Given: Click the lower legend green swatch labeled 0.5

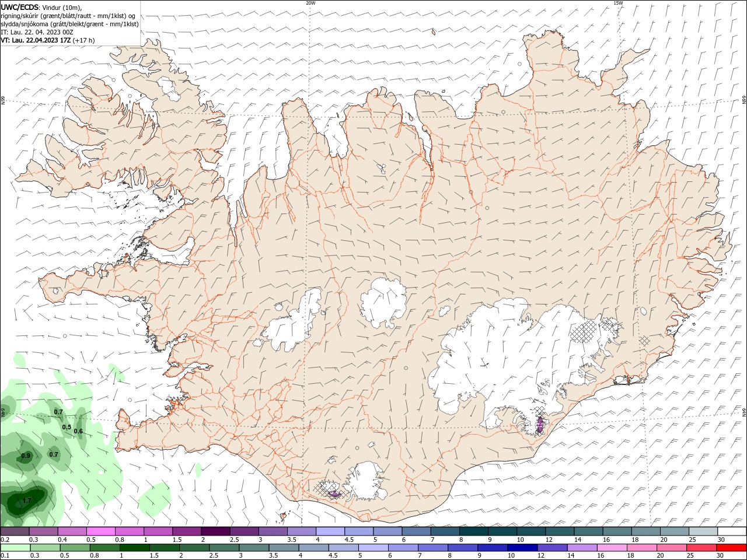Looking at the screenshot, I should (75, 548).
